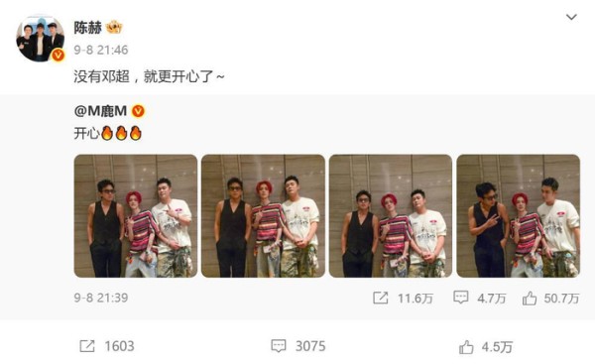Open 陈赫 username profile link
The width and height of the screenshot is (595, 364).
[x=87, y=28]
